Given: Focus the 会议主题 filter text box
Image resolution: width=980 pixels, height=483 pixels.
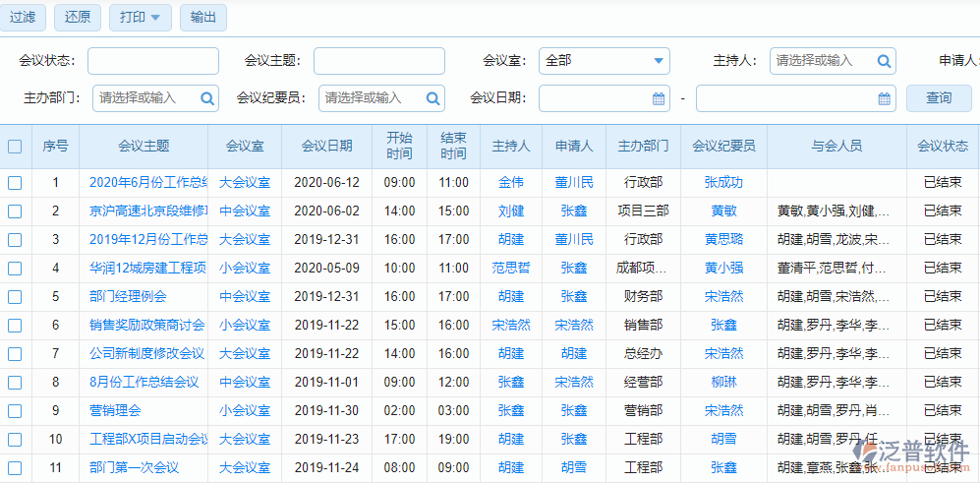Looking at the screenshot, I should pyautogui.click(x=378, y=61).
